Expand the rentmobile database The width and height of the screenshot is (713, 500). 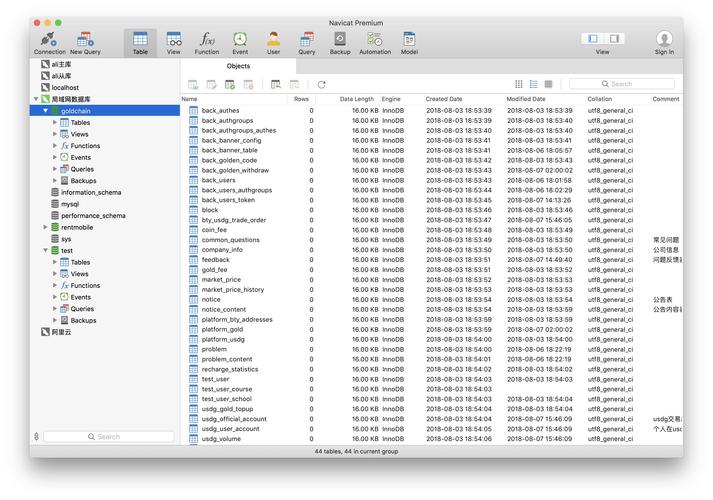[x=45, y=227]
